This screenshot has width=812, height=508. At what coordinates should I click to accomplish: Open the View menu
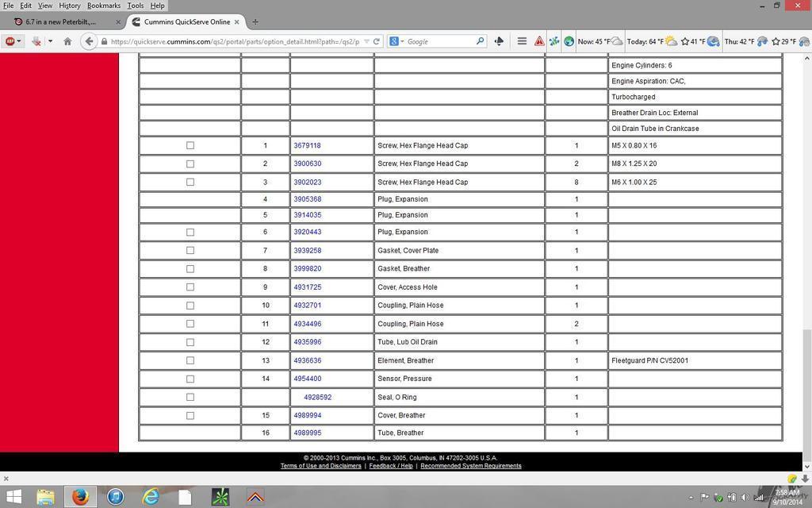[x=45, y=6]
